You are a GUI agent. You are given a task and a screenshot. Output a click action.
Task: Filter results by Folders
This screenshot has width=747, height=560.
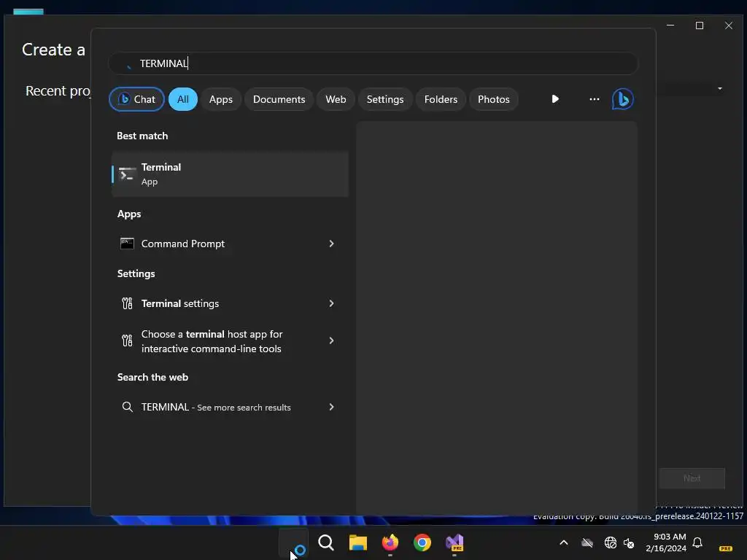point(441,99)
